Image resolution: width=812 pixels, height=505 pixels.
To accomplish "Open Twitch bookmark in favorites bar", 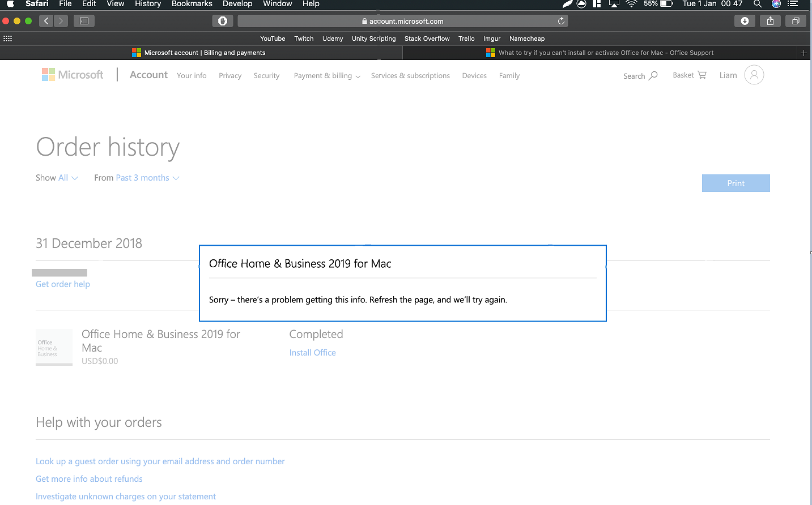I will (x=304, y=38).
